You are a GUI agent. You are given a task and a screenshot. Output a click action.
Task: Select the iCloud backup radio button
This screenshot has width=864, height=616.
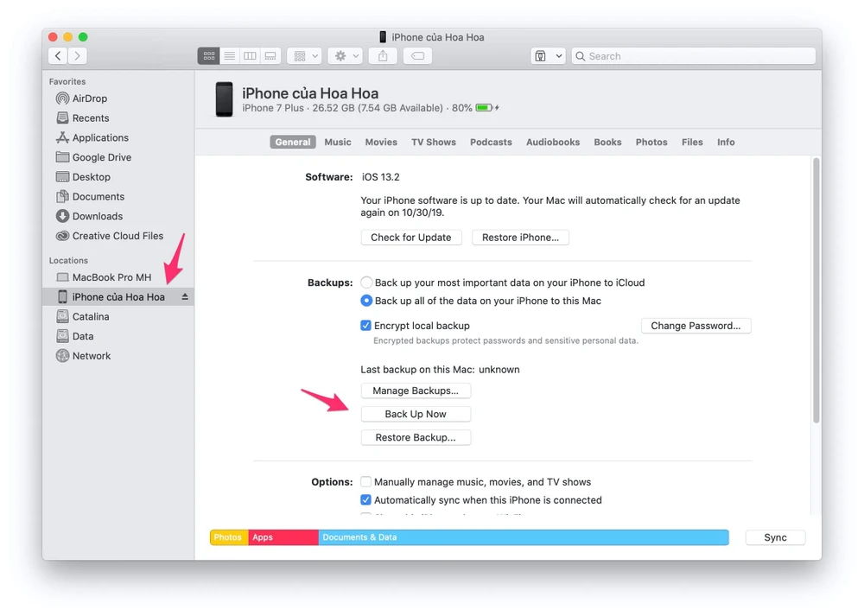click(366, 283)
